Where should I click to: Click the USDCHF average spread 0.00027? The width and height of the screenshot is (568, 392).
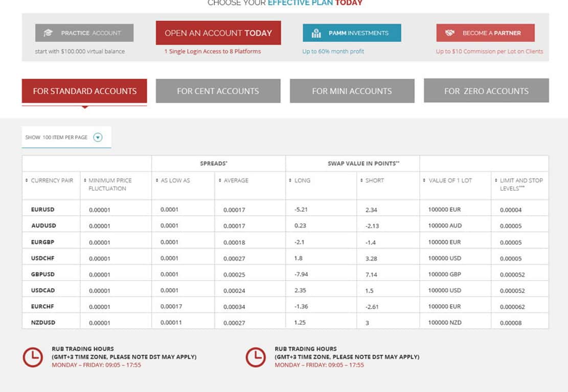pos(234,259)
